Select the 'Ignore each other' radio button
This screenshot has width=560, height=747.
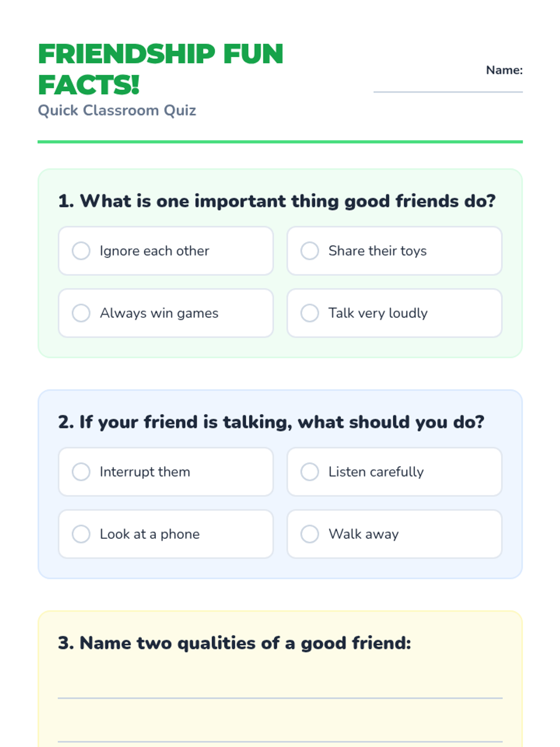81,251
